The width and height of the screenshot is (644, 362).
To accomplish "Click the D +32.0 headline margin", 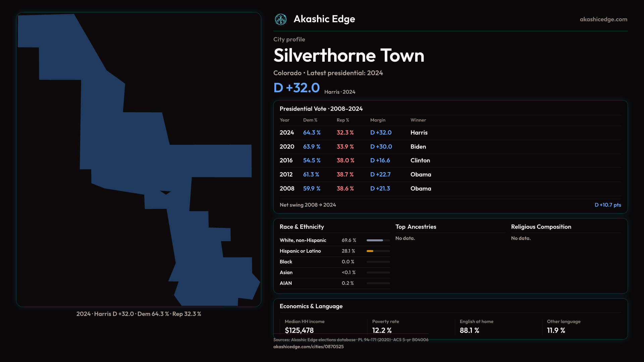I will pyautogui.click(x=297, y=88).
